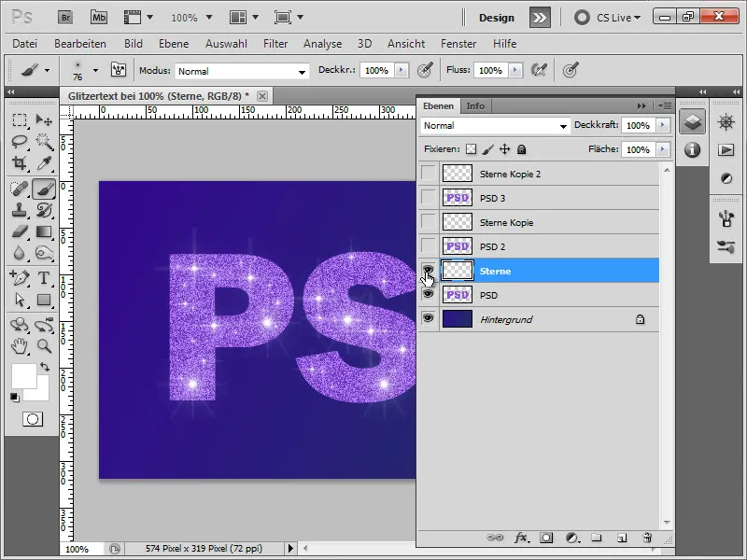Select the Lasso tool

pos(20,142)
